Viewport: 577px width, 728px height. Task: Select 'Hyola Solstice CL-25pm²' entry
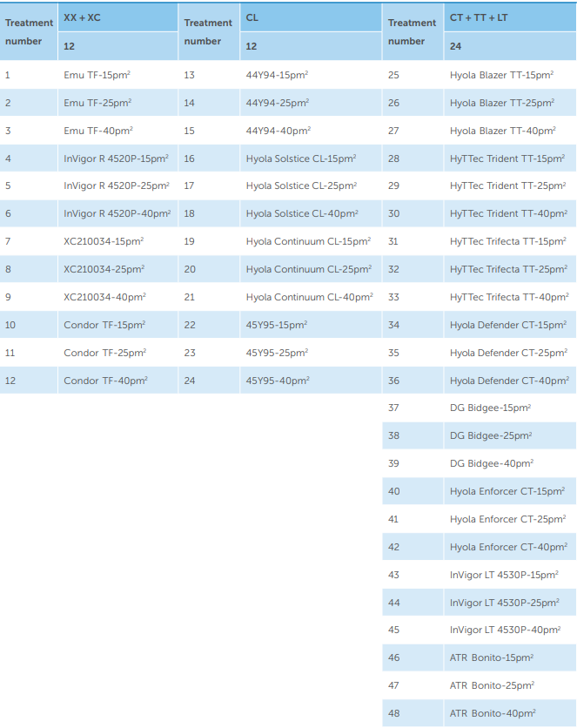tap(311, 185)
